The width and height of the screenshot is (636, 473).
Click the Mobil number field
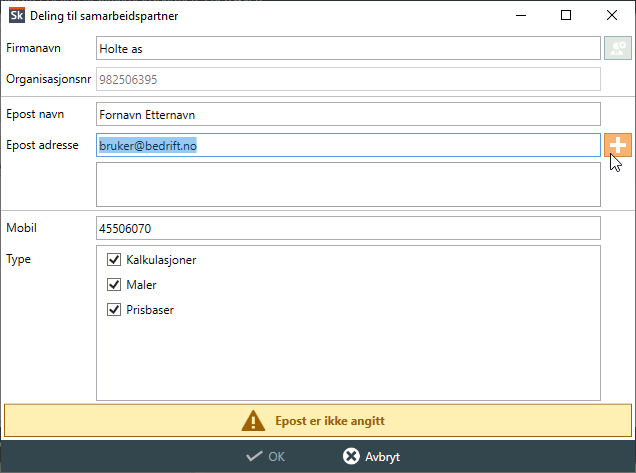(348, 228)
